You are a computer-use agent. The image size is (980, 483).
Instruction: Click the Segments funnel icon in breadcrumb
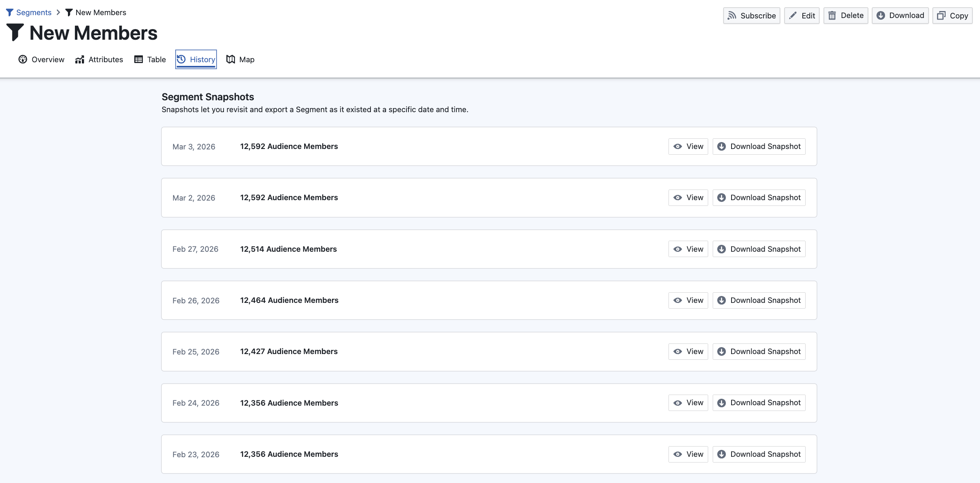coord(10,12)
